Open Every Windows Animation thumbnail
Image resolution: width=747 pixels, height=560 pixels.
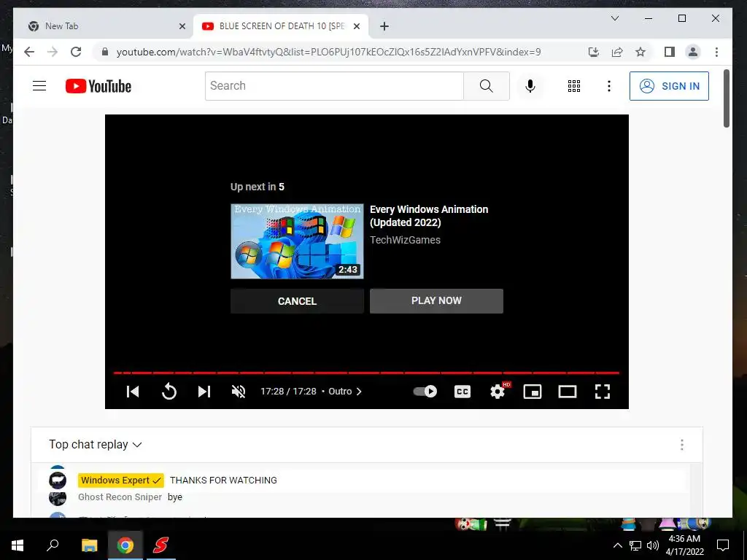[297, 241]
